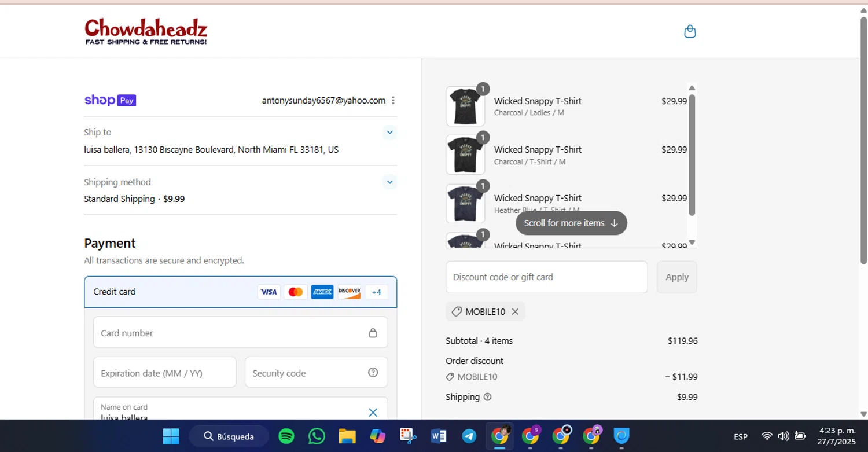Remove the MOBILE10 discount code

point(515,312)
